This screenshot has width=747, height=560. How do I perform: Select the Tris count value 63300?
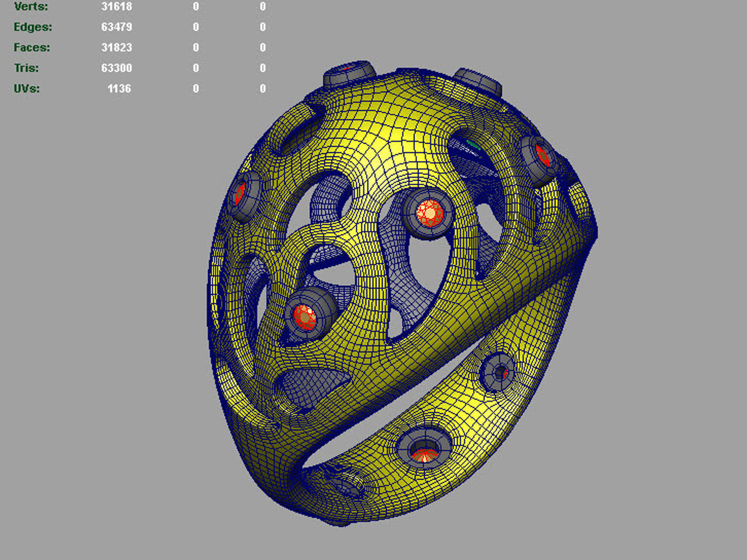pyautogui.click(x=117, y=68)
